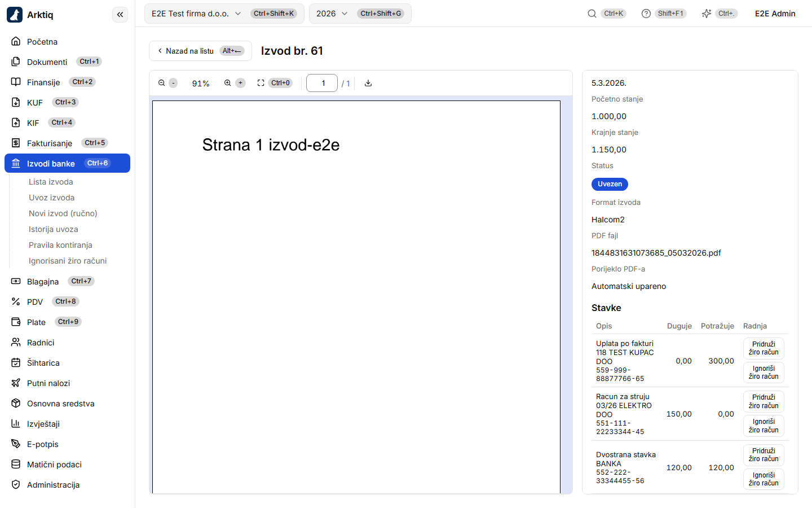Open Matični podaci section
The width and height of the screenshot is (812, 508).
tap(67, 464)
